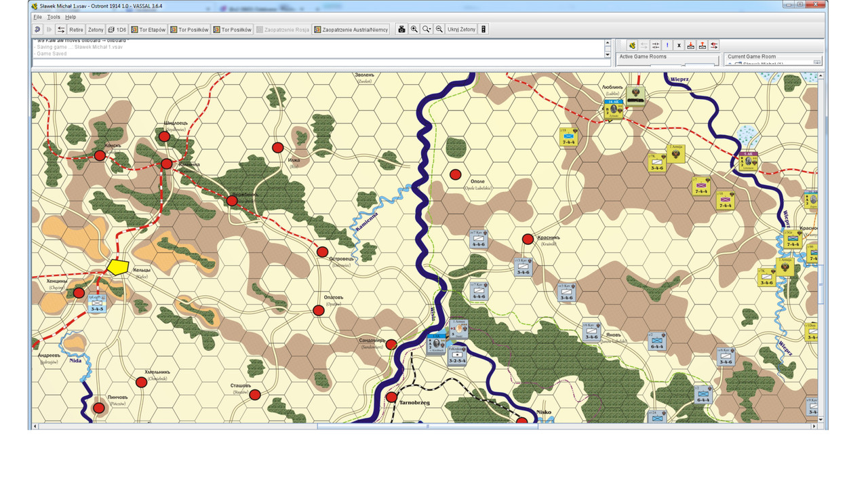
Task: Click the greyed step-forward arrow icon
Action: pyautogui.click(x=49, y=29)
